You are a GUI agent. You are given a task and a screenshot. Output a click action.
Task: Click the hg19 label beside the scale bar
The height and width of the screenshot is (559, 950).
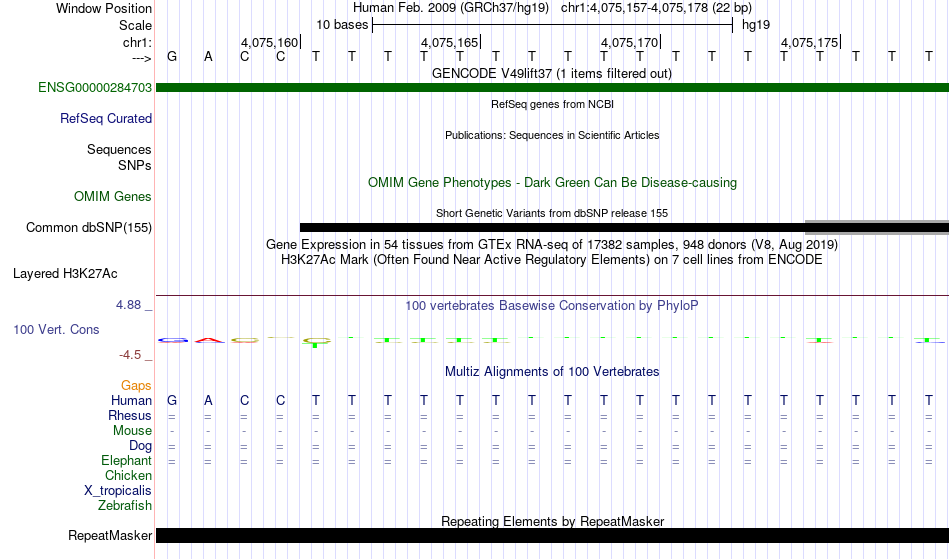point(756,25)
